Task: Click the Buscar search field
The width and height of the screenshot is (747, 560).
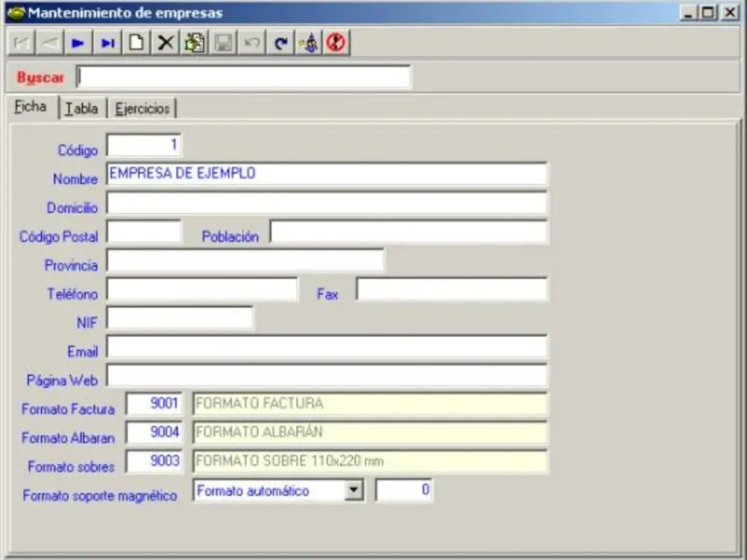Action: pyautogui.click(x=244, y=77)
